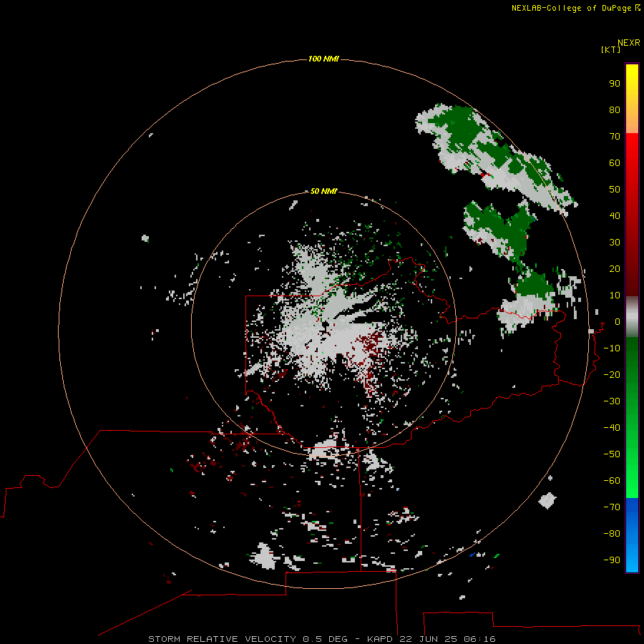
Task: Click the 100 NMI range ring label
Action: (323, 59)
